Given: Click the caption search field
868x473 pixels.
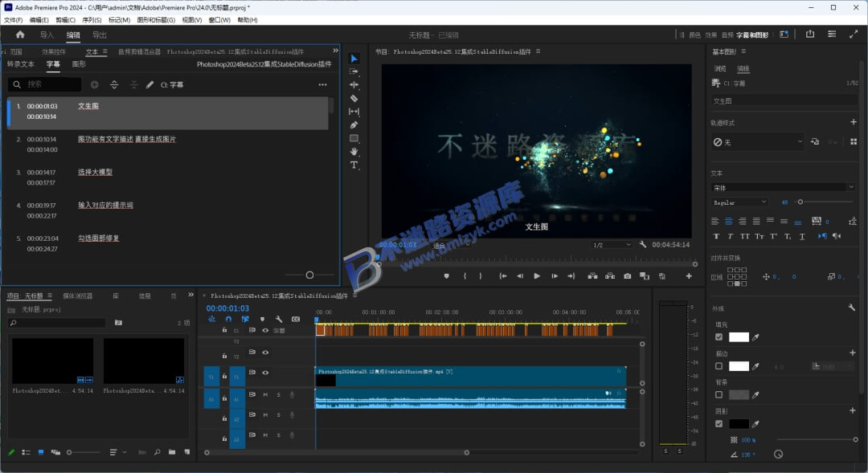Looking at the screenshot, I should point(44,84).
